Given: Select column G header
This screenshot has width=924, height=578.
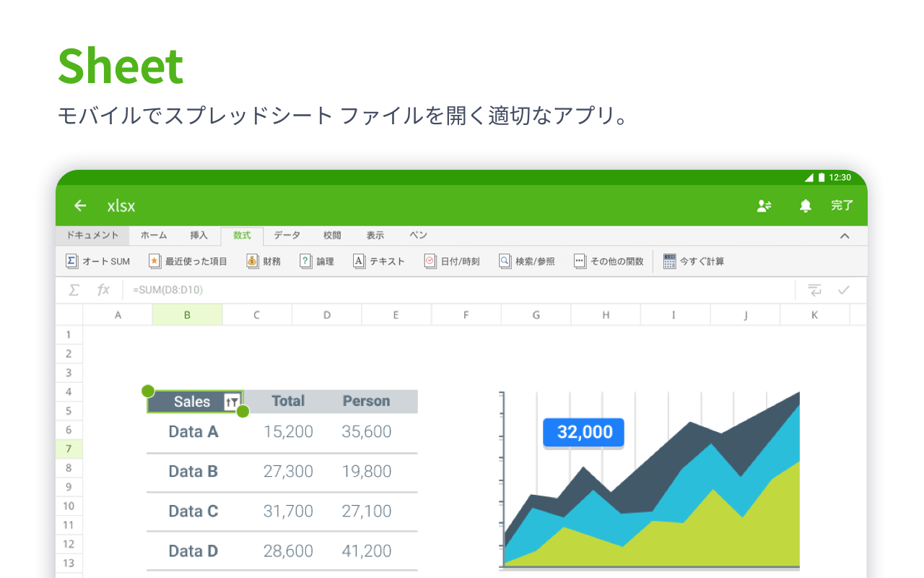Looking at the screenshot, I should point(536,315).
